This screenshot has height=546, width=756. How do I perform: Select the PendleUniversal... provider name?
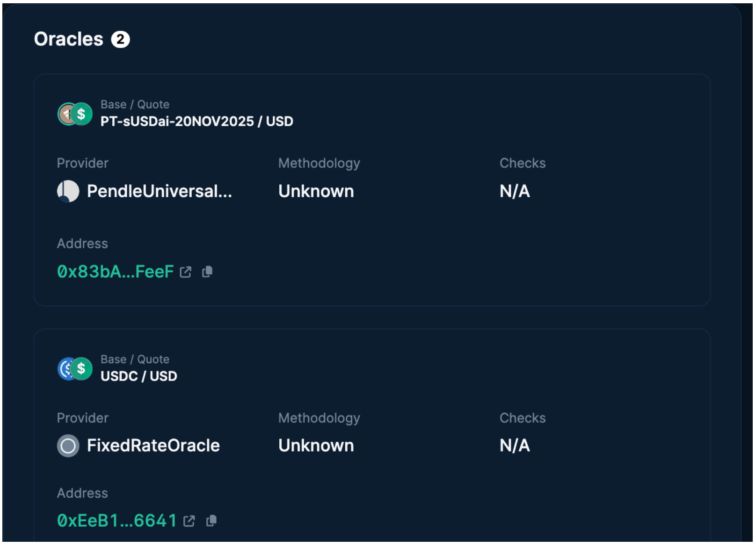tap(159, 191)
